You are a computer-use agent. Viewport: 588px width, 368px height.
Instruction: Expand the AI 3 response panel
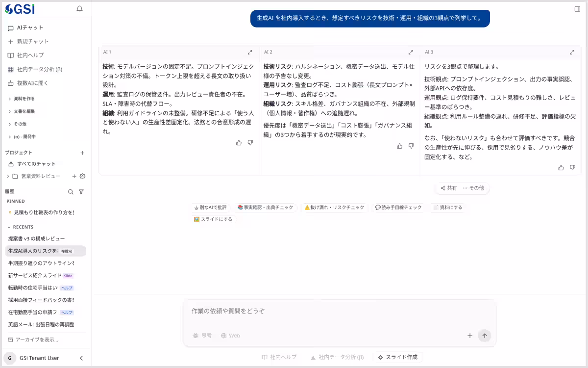pyautogui.click(x=572, y=52)
